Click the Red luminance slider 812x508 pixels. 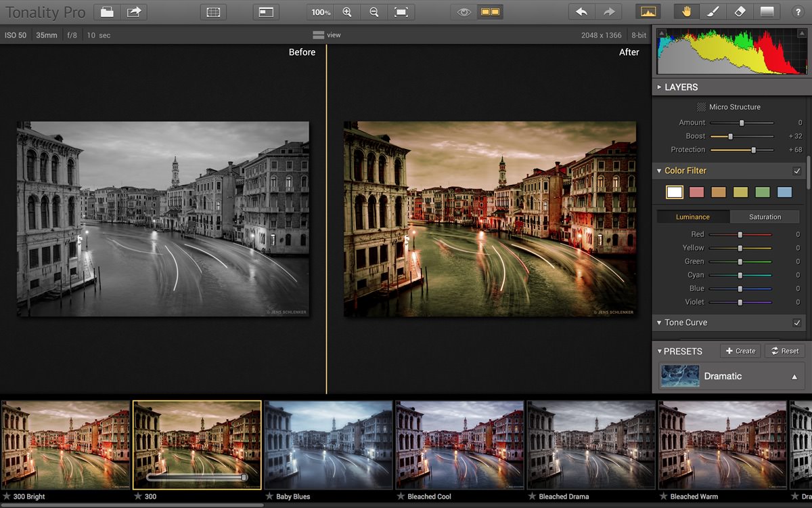click(x=740, y=234)
